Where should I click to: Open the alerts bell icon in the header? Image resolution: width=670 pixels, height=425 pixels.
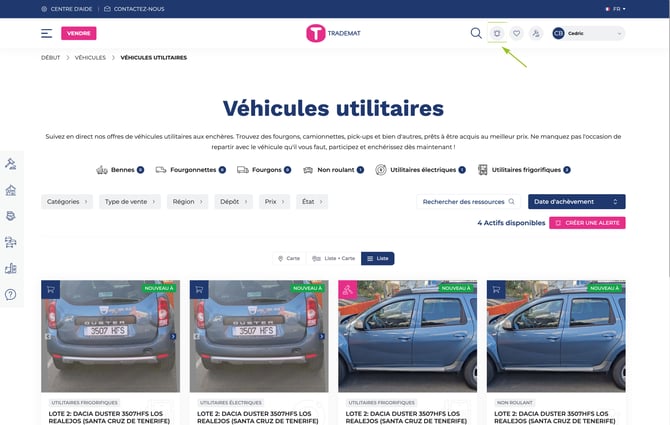(497, 33)
